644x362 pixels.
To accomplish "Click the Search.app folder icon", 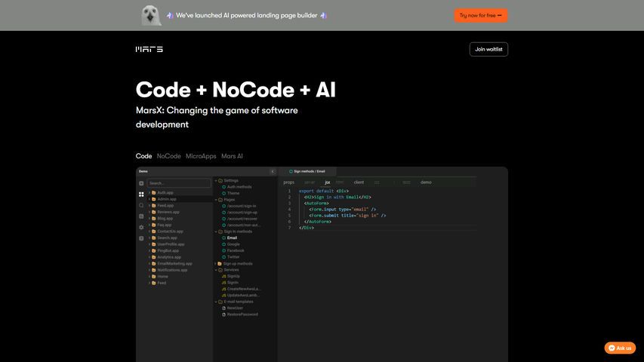I will pyautogui.click(x=153, y=238).
